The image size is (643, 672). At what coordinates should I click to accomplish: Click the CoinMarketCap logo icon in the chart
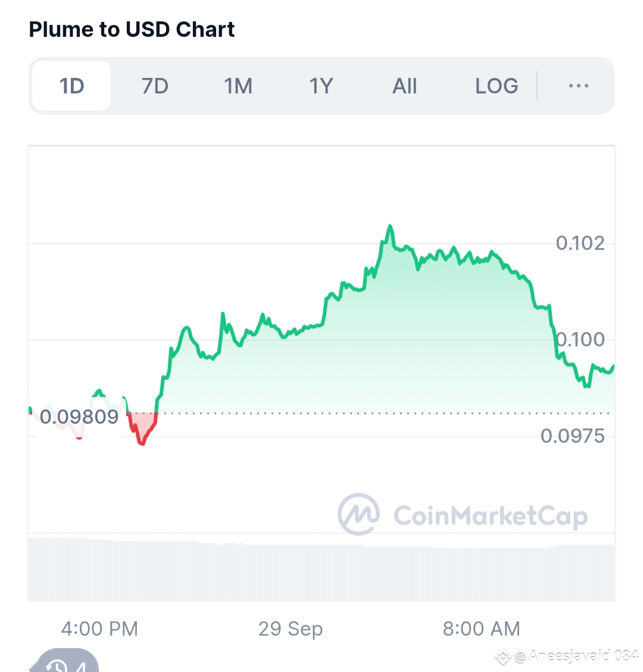[x=358, y=514]
